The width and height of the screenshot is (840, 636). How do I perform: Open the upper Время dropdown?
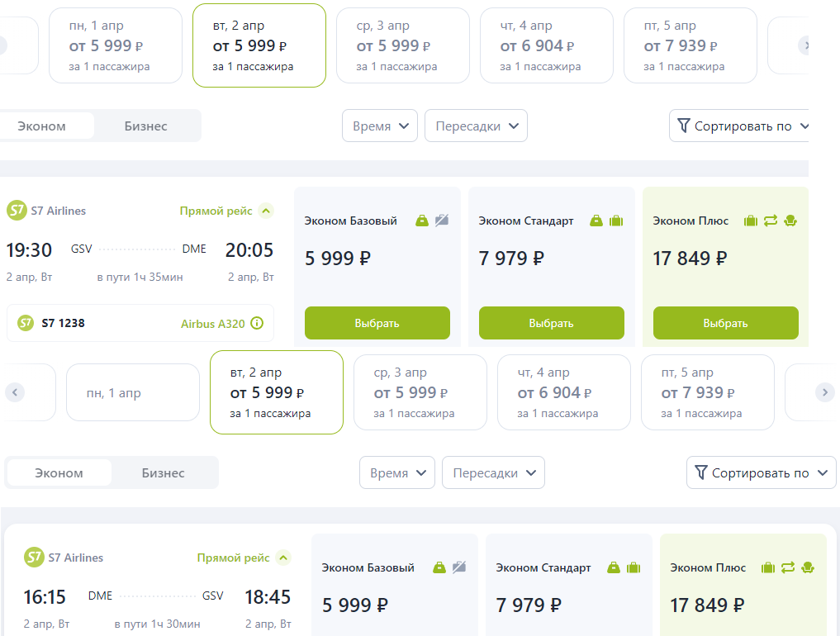click(380, 126)
